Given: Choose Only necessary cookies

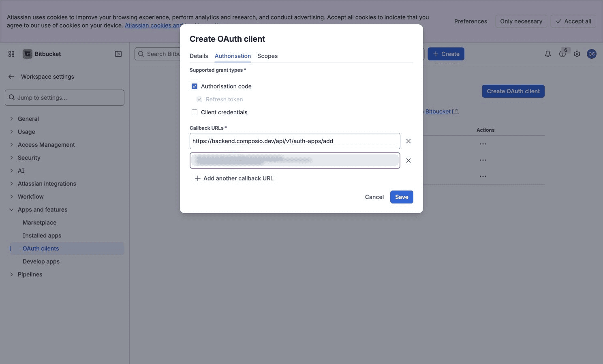Looking at the screenshot, I should point(521,21).
